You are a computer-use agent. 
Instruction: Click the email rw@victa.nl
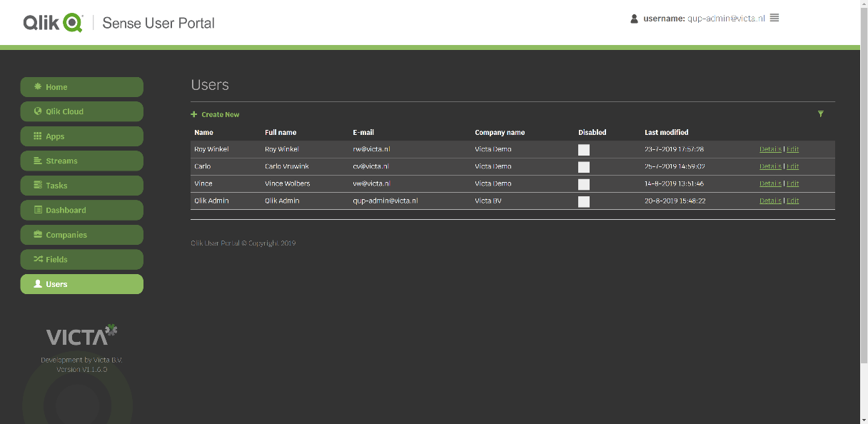pyautogui.click(x=371, y=149)
